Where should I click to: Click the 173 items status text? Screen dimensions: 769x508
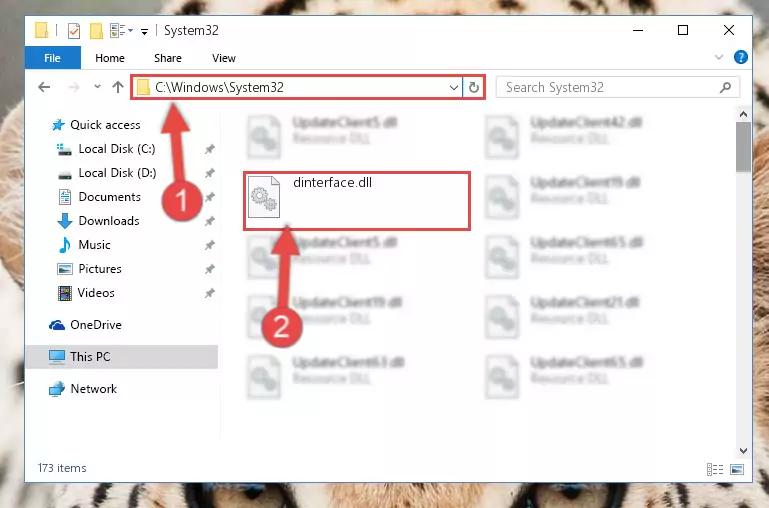[x=62, y=468]
